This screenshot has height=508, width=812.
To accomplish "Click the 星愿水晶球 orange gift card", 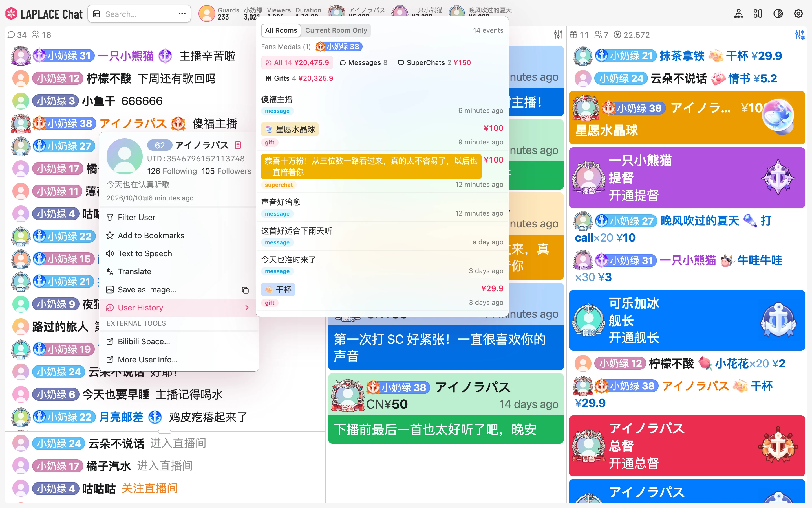I will [x=687, y=118].
